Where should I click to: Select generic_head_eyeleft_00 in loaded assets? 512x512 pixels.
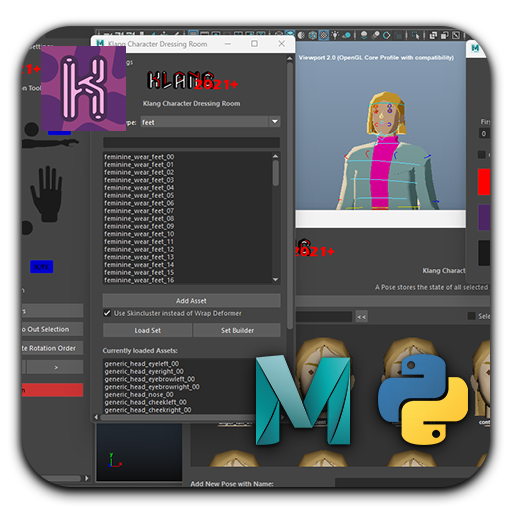(x=142, y=364)
